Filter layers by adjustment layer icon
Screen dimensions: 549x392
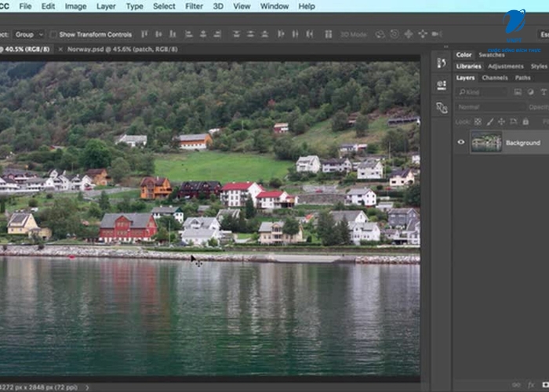[x=531, y=92]
